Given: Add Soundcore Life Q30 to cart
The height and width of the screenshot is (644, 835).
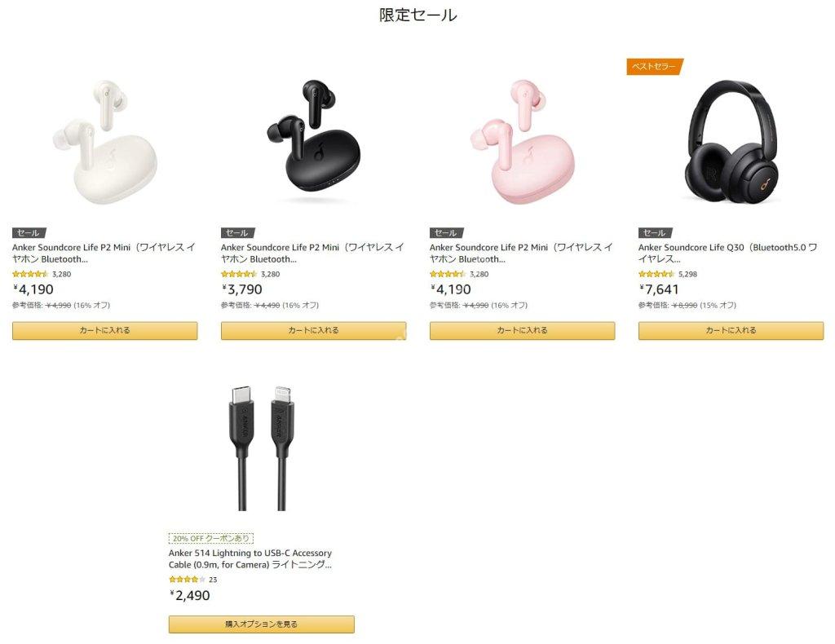Looking at the screenshot, I should click(x=731, y=330).
